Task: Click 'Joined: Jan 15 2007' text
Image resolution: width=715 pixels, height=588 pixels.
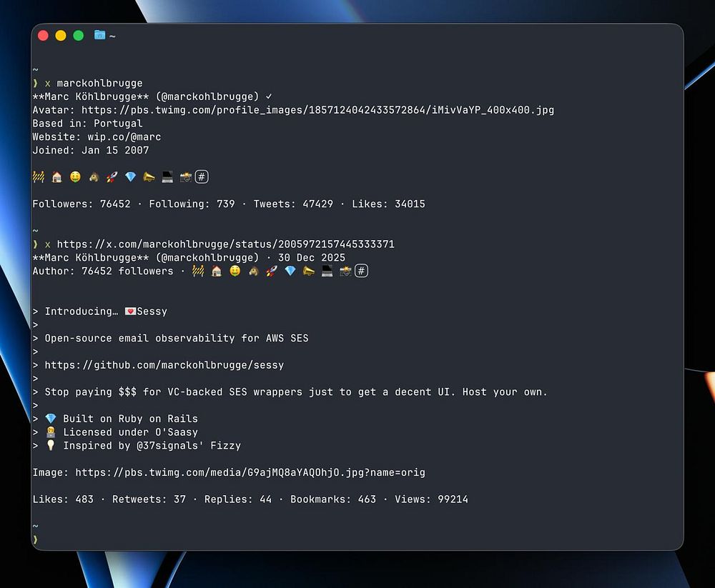Action: coord(91,150)
